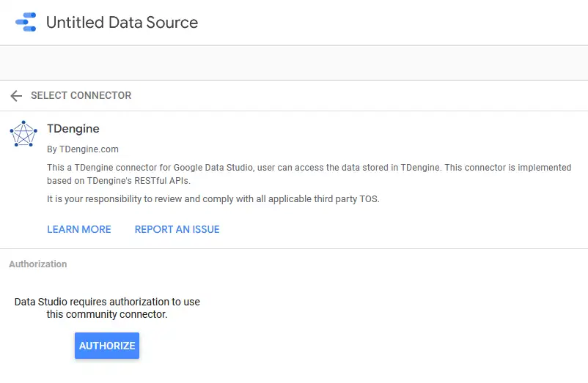Click the By TDengine.com author text
Screen dimensions: 588x383
(x=83, y=149)
